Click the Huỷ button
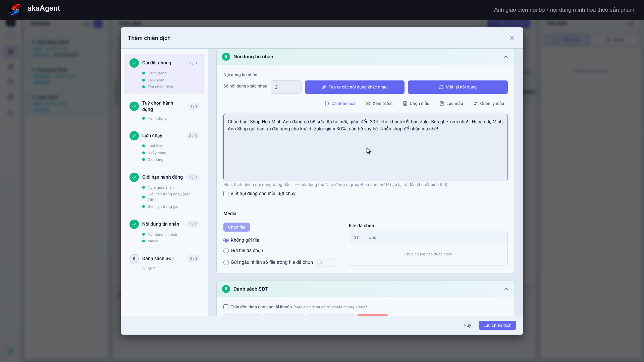Viewport: 644px width, 362px height. [467, 325]
